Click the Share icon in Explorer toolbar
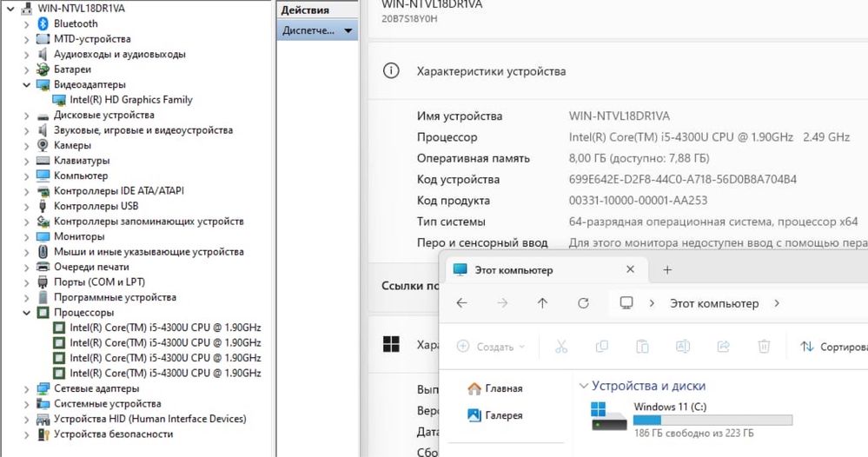Viewport: 868px width, 457px height. pyautogui.click(x=723, y=347)
